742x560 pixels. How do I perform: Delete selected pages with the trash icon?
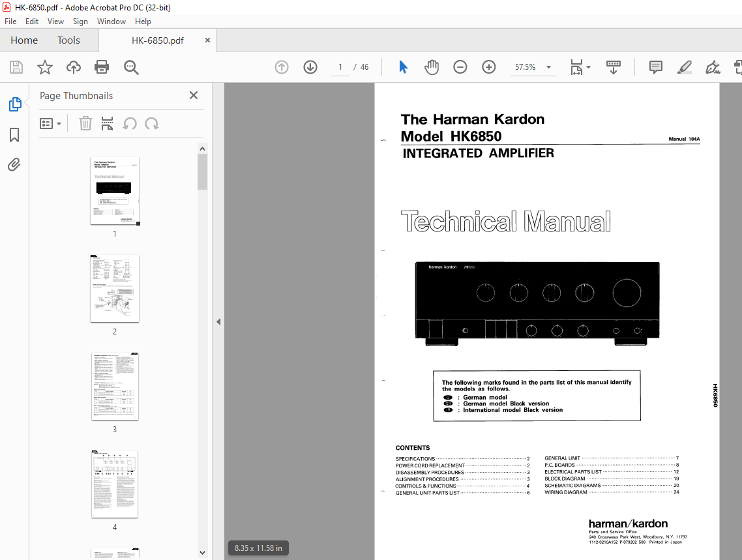[x=85, y=123]
